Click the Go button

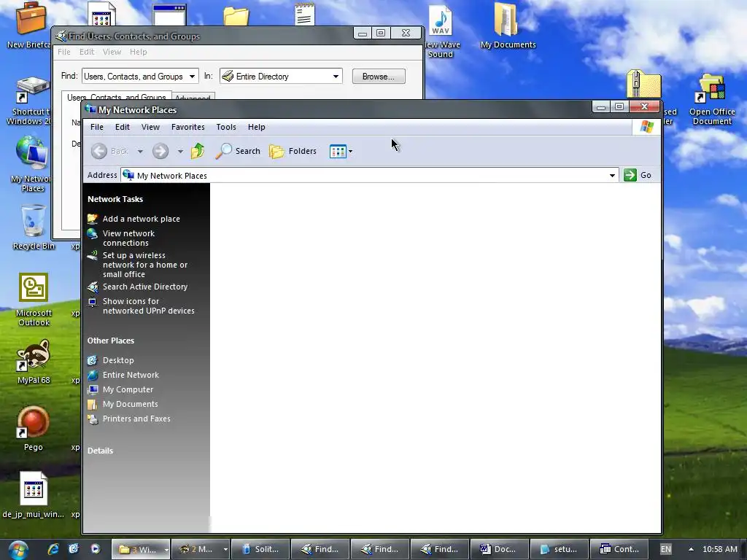(x=638, y=175)
